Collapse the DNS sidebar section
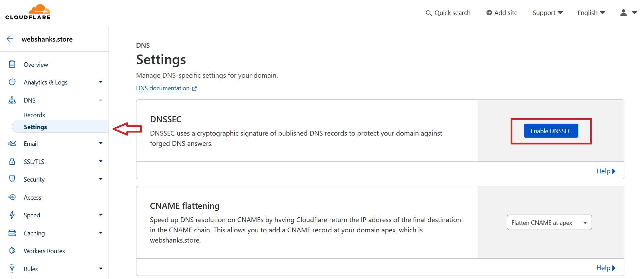 tap(101, 100)
